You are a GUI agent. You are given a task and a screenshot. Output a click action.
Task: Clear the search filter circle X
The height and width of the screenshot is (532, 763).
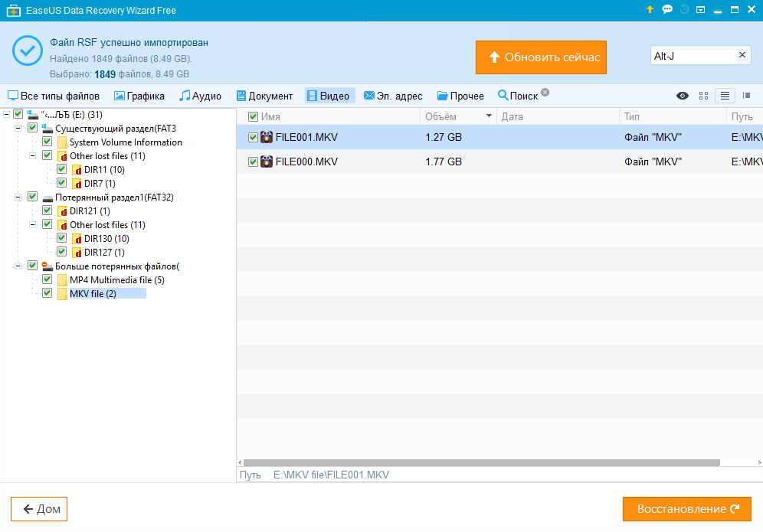click(545, 92)
